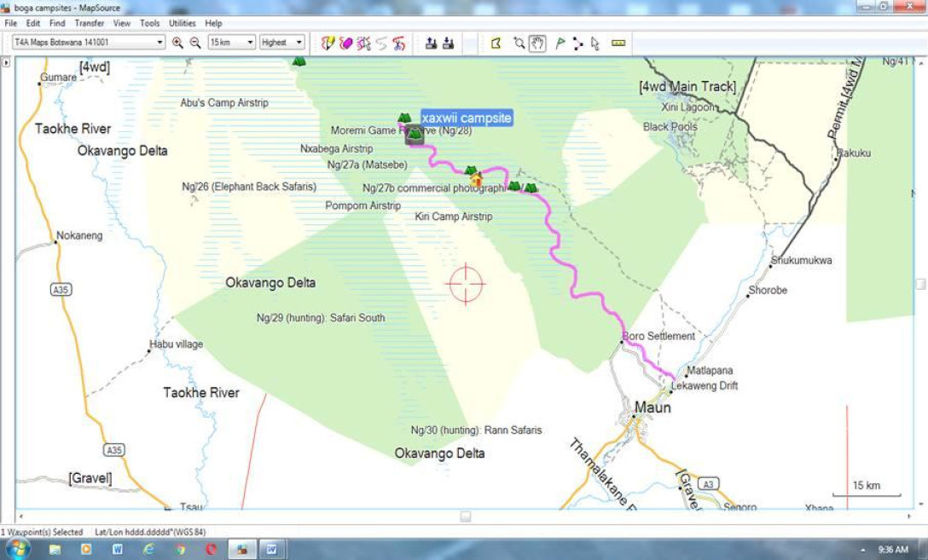Zoom out with the magnifier minus icon
928x560 pixels.
coord(194,43)
